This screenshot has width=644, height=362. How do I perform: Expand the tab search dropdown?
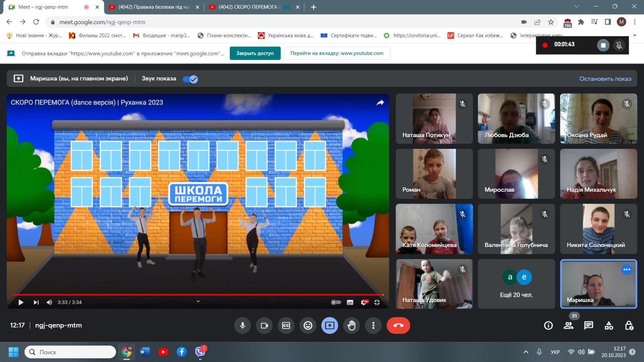point(576,6)
